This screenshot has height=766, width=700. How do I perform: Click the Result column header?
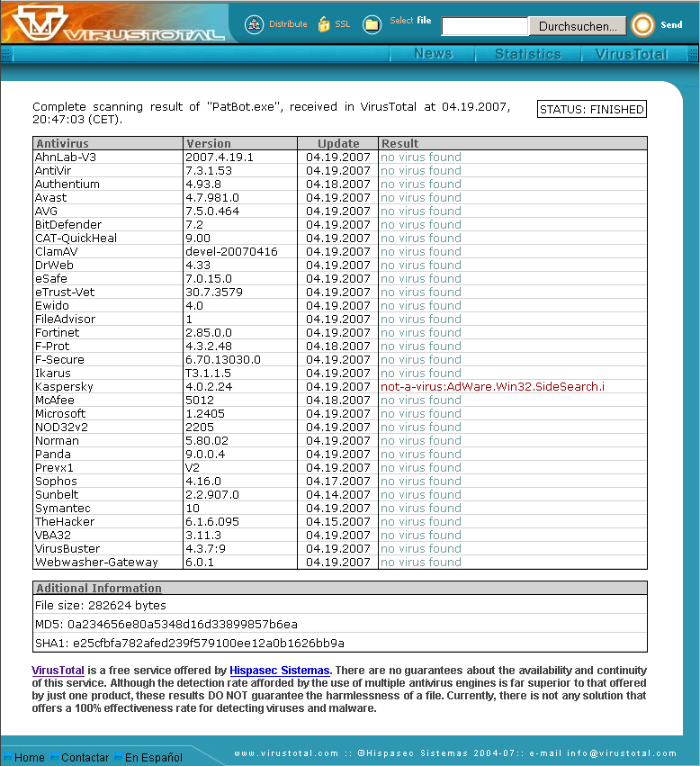pos(513,143)
